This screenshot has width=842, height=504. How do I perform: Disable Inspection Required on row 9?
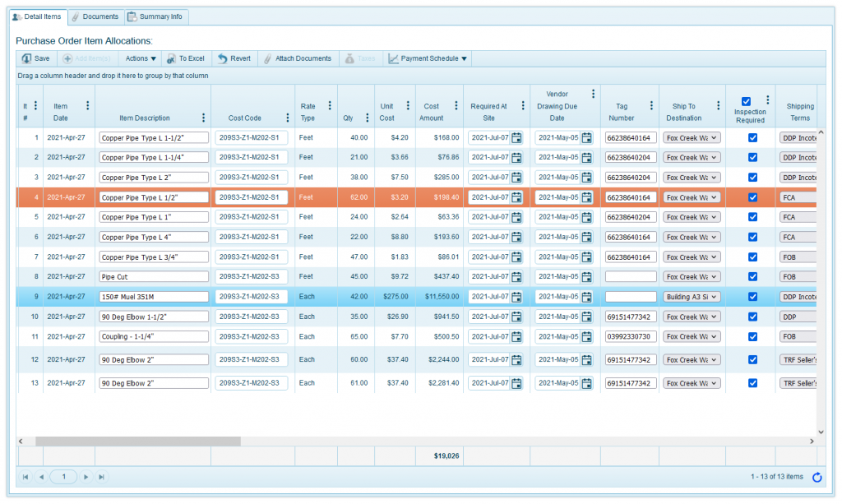[751, 296]
